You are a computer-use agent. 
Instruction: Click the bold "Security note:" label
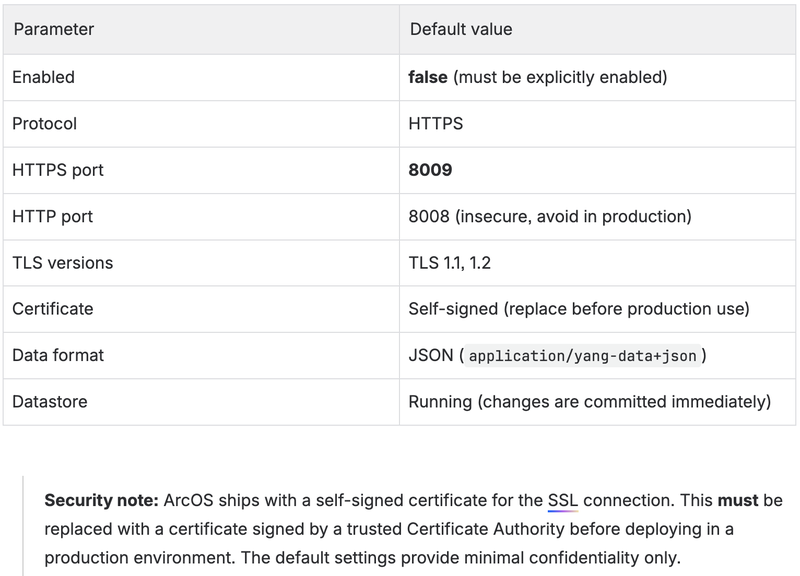click(102, 500)
